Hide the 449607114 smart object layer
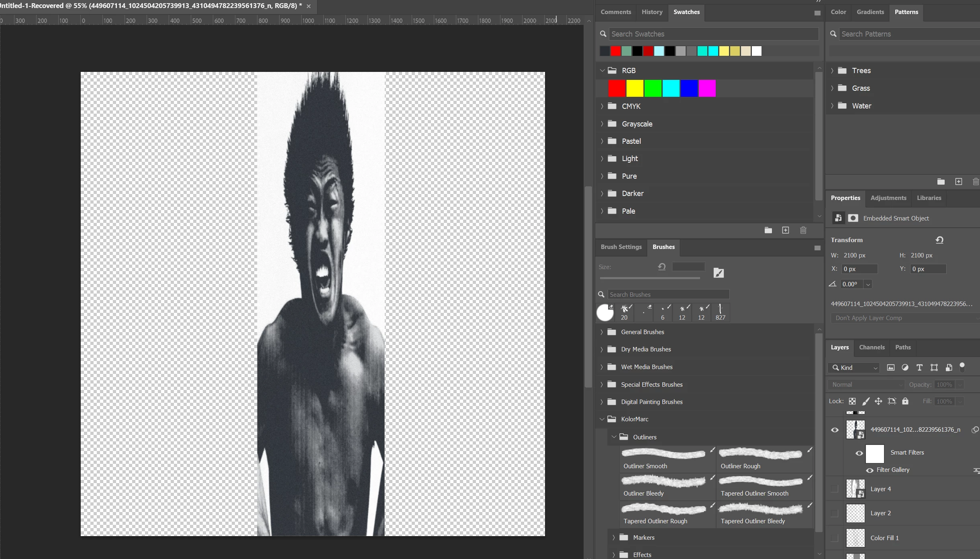The image size is (980, 559). [835, 430]
